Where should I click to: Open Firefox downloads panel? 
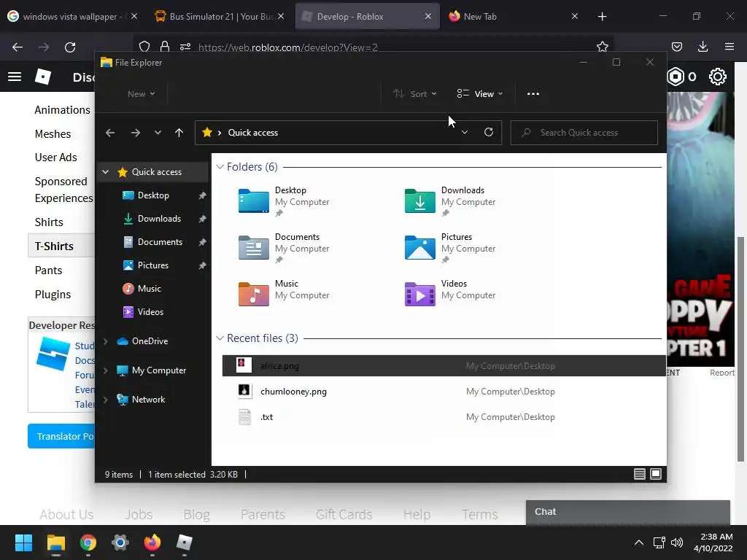click(x=703, y=47)
